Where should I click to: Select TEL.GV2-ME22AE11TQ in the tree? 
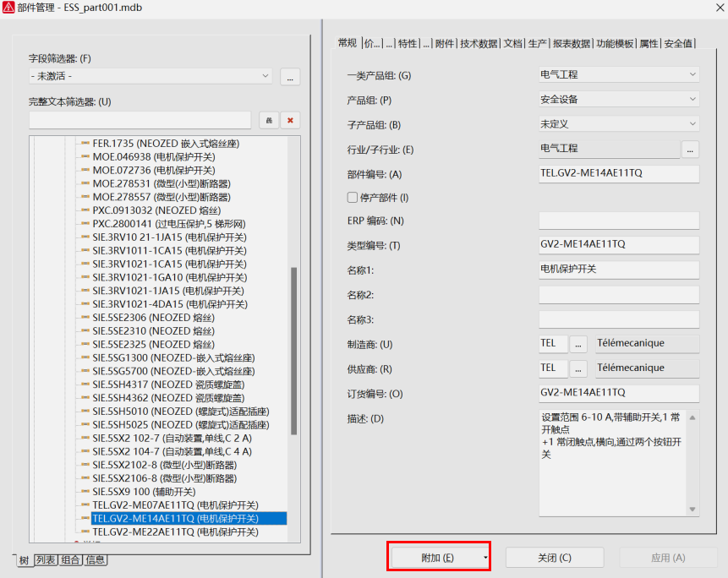pyautogui.click(x=175, y=532)
